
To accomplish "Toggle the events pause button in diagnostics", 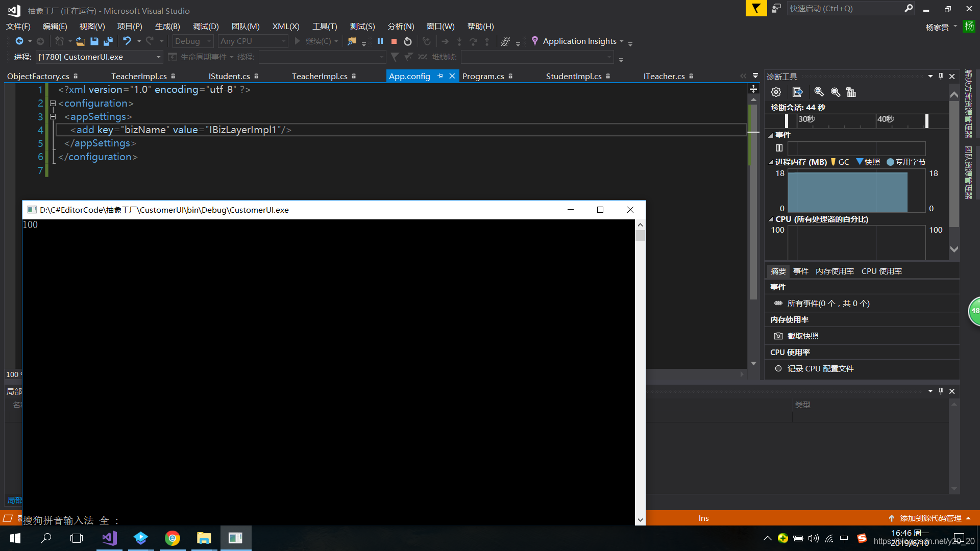I will point(779,148).
